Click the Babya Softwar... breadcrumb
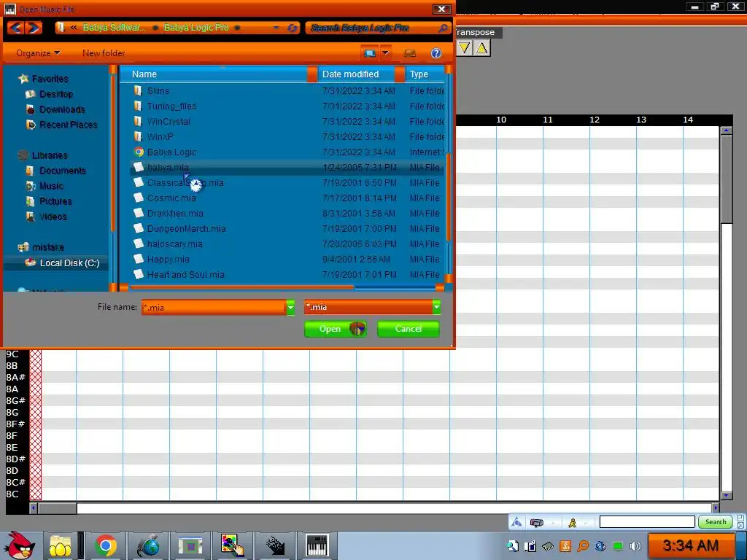 pyautogui.click(x=115, y=28)
